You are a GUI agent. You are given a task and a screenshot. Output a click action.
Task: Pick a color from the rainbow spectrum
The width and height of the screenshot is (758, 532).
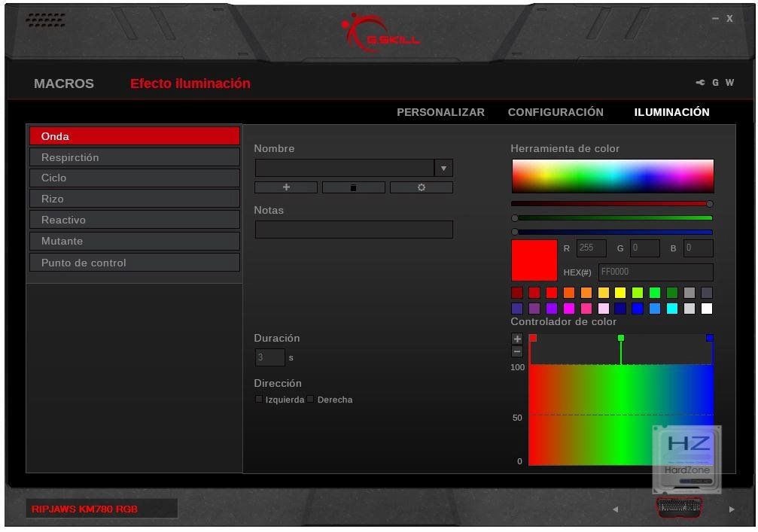(613, 176)
